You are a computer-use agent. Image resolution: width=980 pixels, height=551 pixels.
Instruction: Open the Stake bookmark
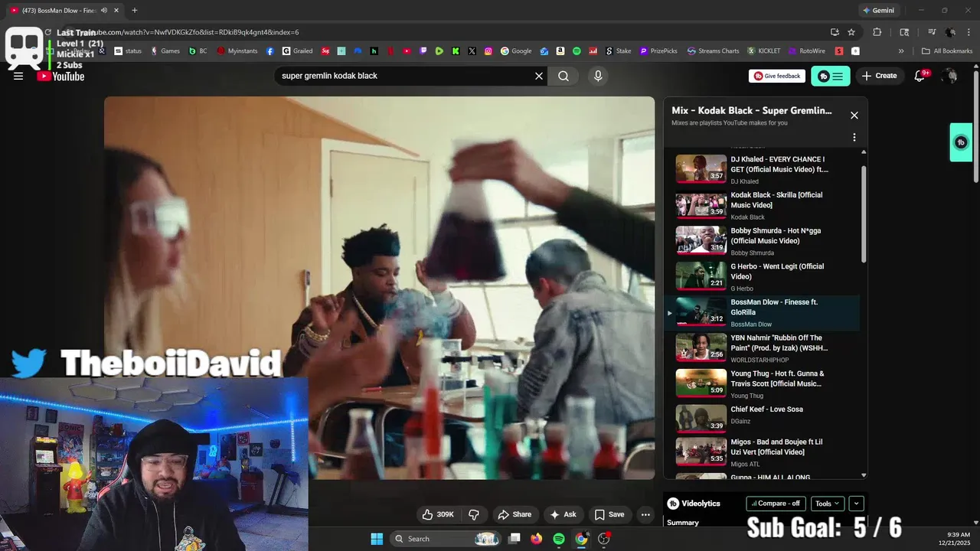(619, 51)
